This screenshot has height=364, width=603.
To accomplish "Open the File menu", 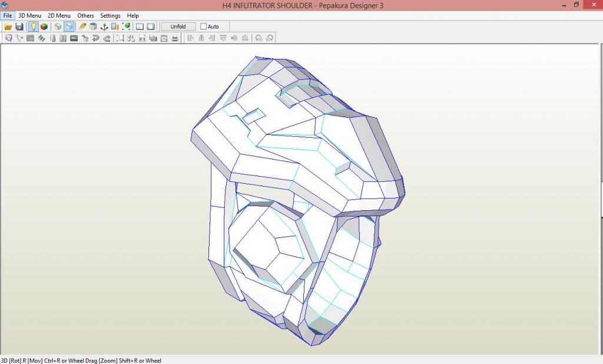I will pyautogui.click(x=8, y=15).
